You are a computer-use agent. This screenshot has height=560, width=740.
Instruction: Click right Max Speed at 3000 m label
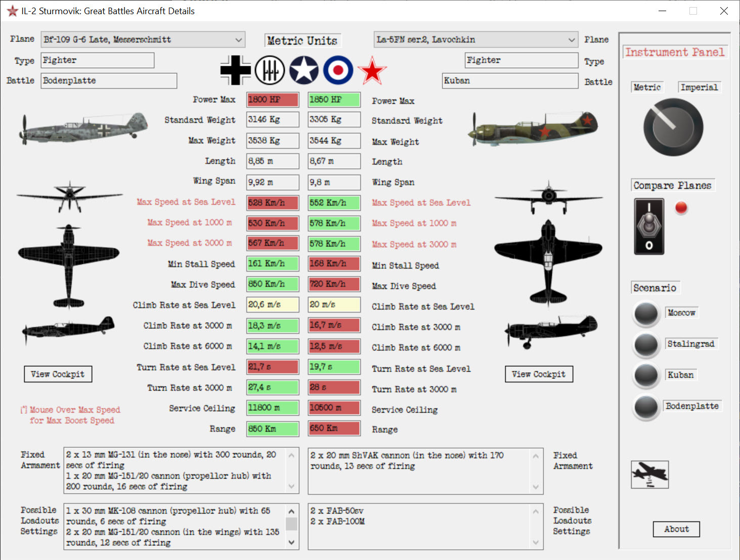coord(414,244)
